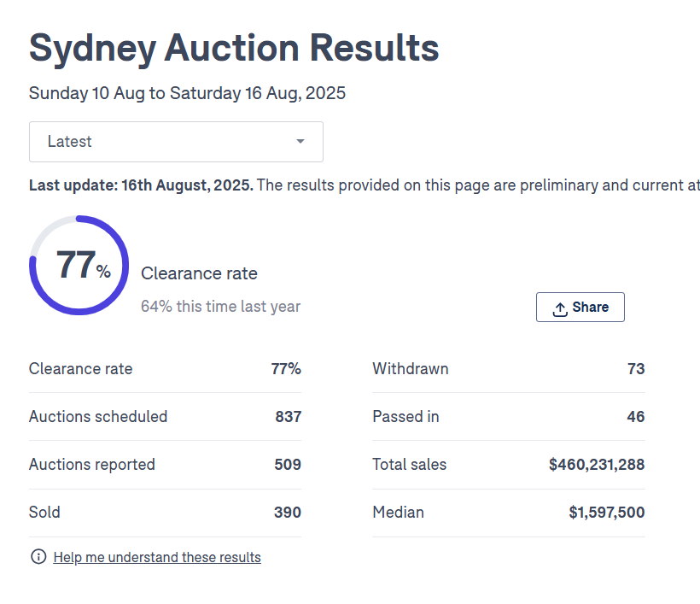Screen dimensions: 700x604
Task: Click the 77% clearance rate circular gauge
Action: point(79,266)
